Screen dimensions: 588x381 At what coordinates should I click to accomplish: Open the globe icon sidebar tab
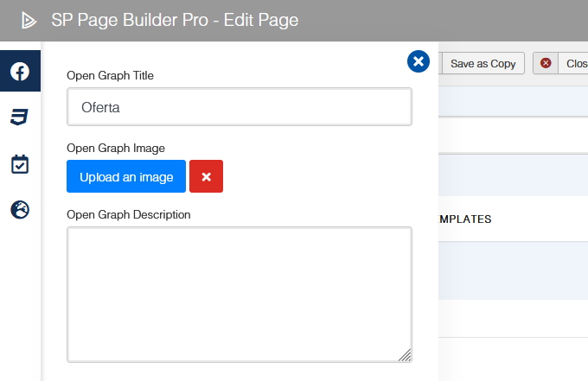(20, 209)
